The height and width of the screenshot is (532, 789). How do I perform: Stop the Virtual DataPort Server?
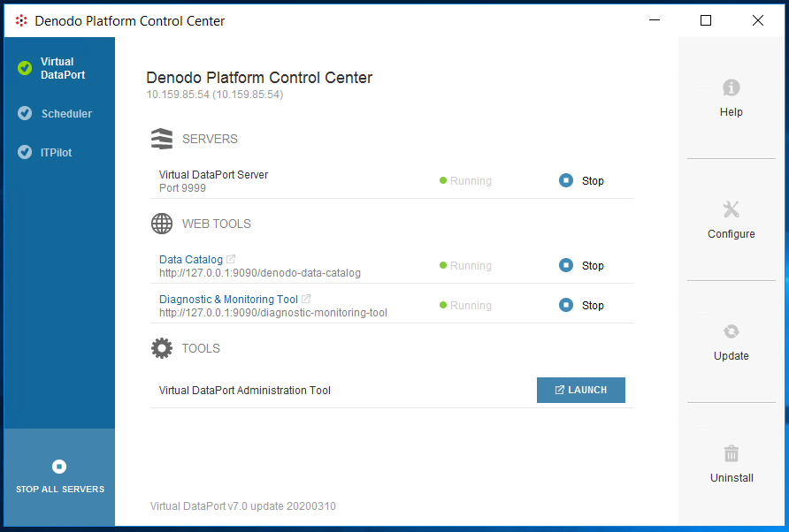point(581,180)
